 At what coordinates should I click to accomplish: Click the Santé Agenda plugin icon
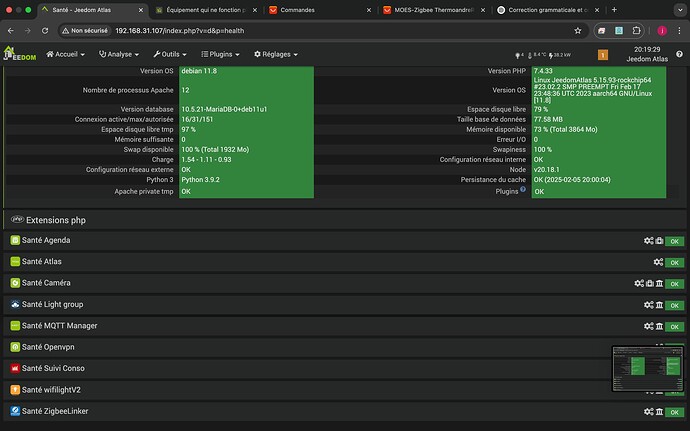[15, 240]
